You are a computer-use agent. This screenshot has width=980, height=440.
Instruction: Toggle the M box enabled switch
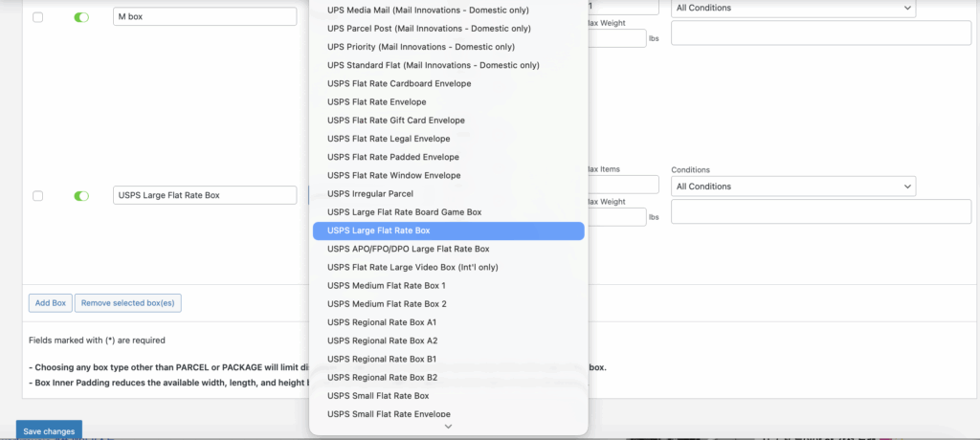point(81,17)
